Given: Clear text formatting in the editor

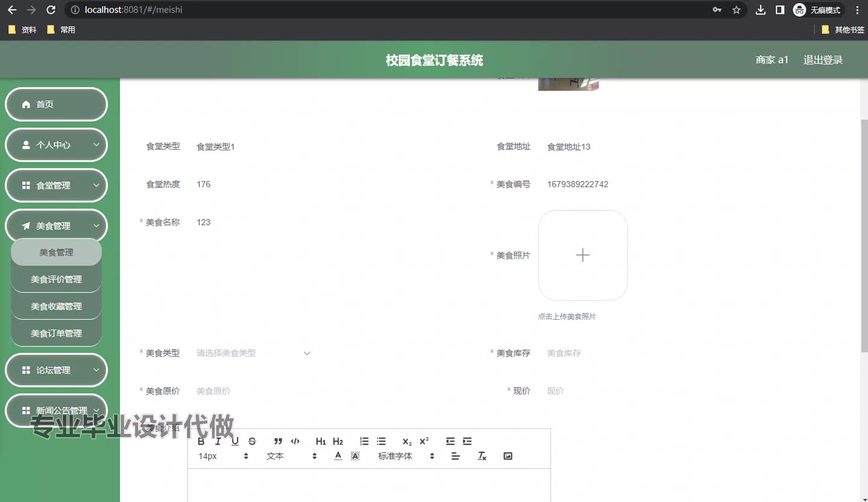Looking at the screenshot, I should 482,456.
